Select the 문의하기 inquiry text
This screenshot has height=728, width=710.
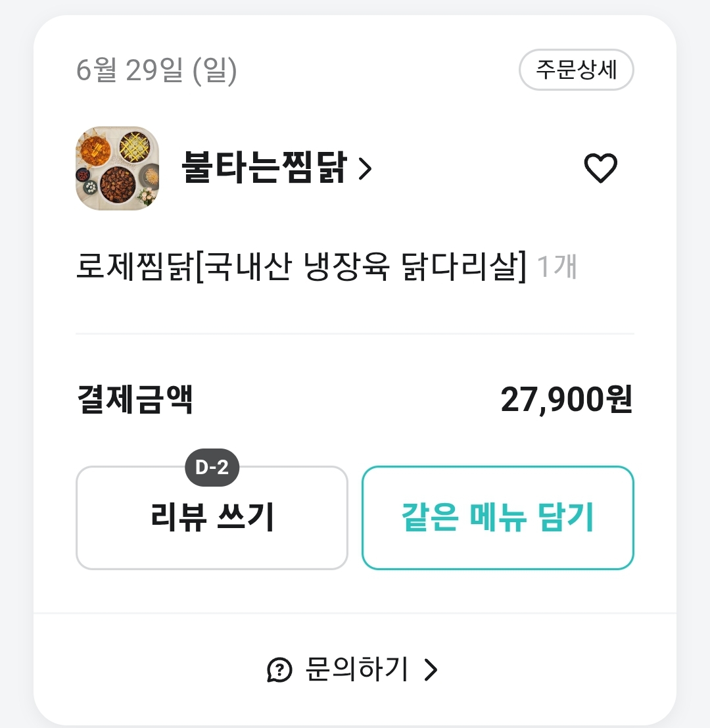click(357, 669)
